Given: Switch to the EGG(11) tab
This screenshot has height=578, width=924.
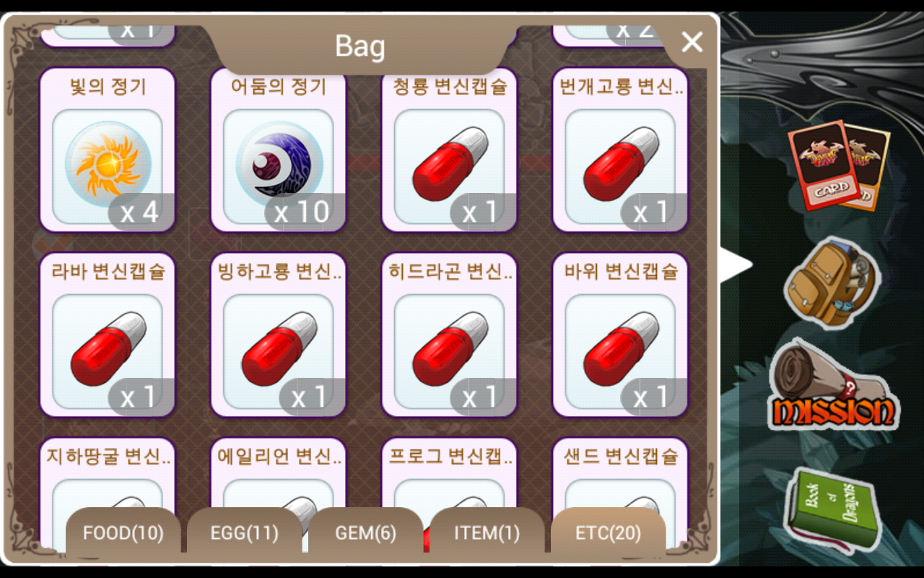Looking at the screenshot, I should [x=244, y=532].
